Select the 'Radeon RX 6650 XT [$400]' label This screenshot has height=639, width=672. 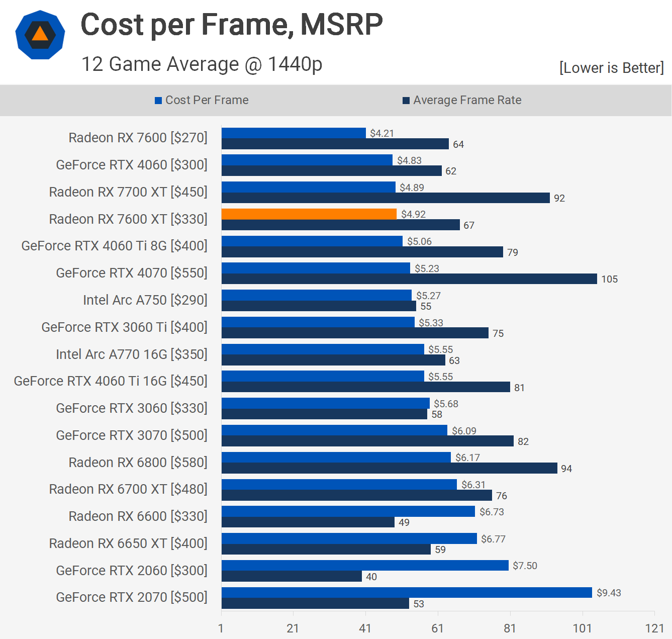click(128, 543)
